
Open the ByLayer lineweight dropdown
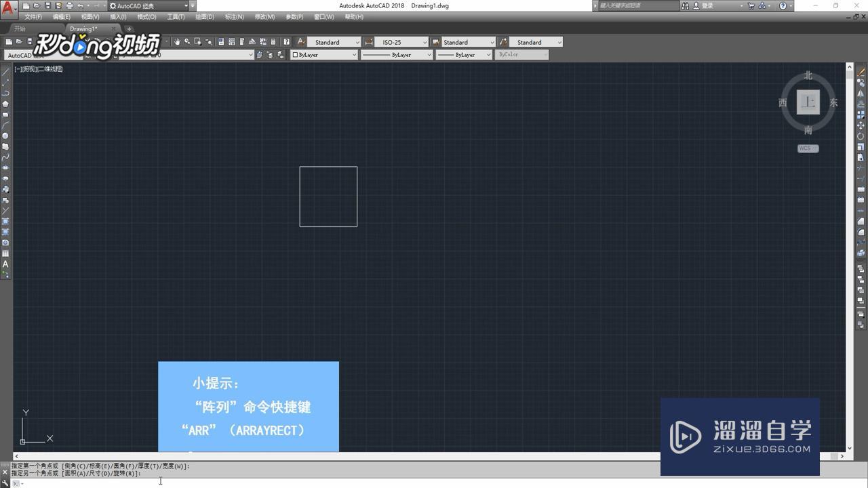click(x=463, y=55)
